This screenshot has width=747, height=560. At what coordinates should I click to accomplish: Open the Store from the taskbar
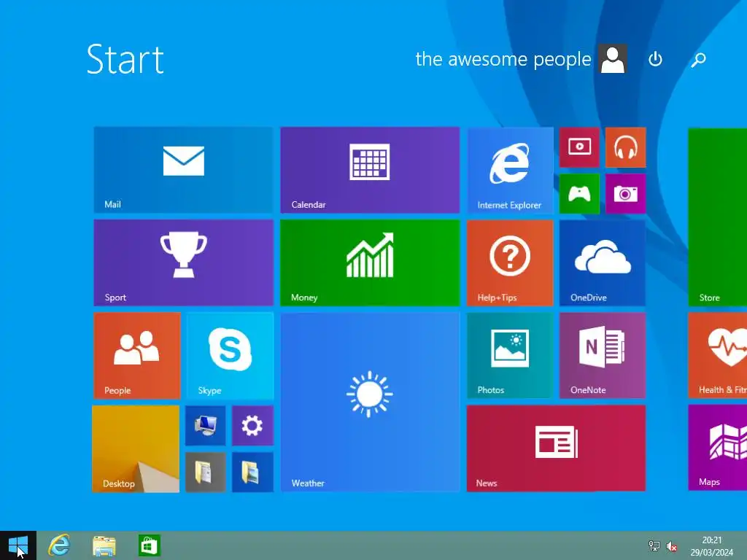149,545
